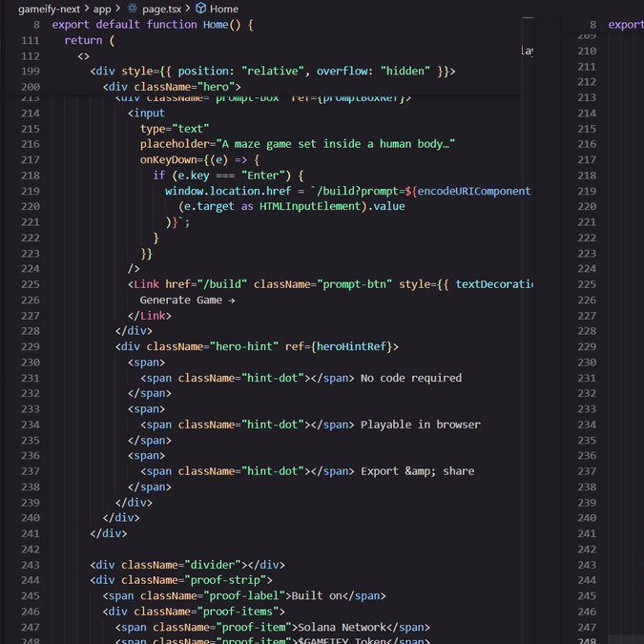The image size is (644, 644).
Task: Click 'No code required' hint line
Action: coord(301,378)
